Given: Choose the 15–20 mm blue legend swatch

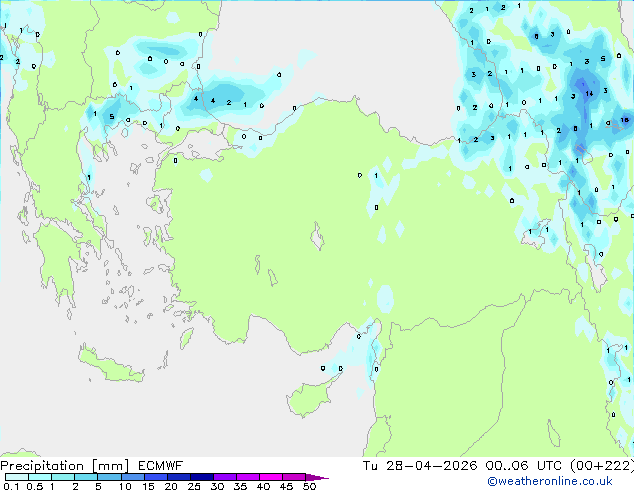Looking at the screenshot, I should click(155, 477).
